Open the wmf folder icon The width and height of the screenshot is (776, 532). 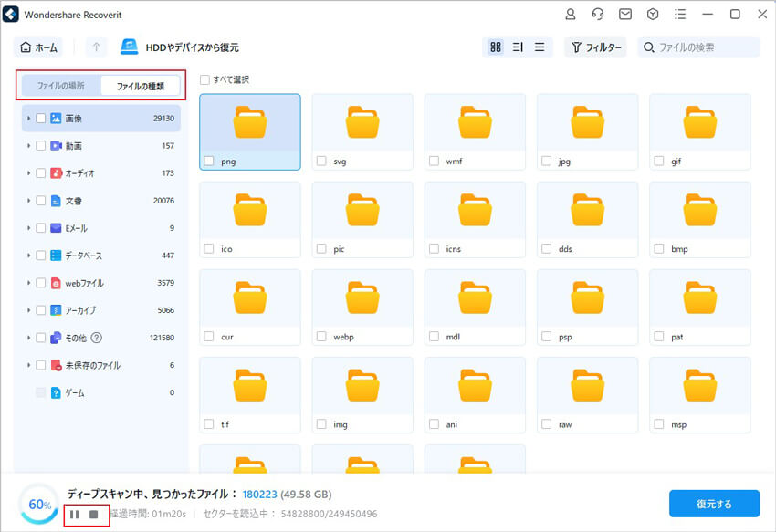[475, 121]
